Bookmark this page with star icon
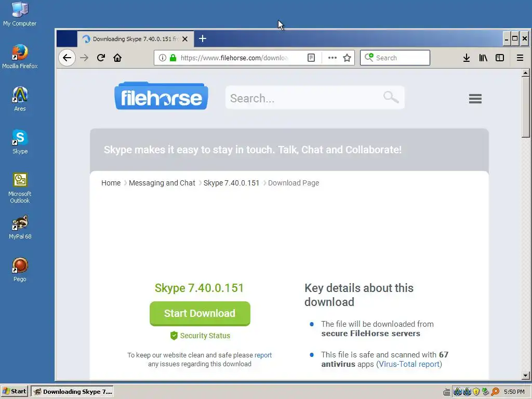This screenshot has width=532, height=399. [347, 58]
